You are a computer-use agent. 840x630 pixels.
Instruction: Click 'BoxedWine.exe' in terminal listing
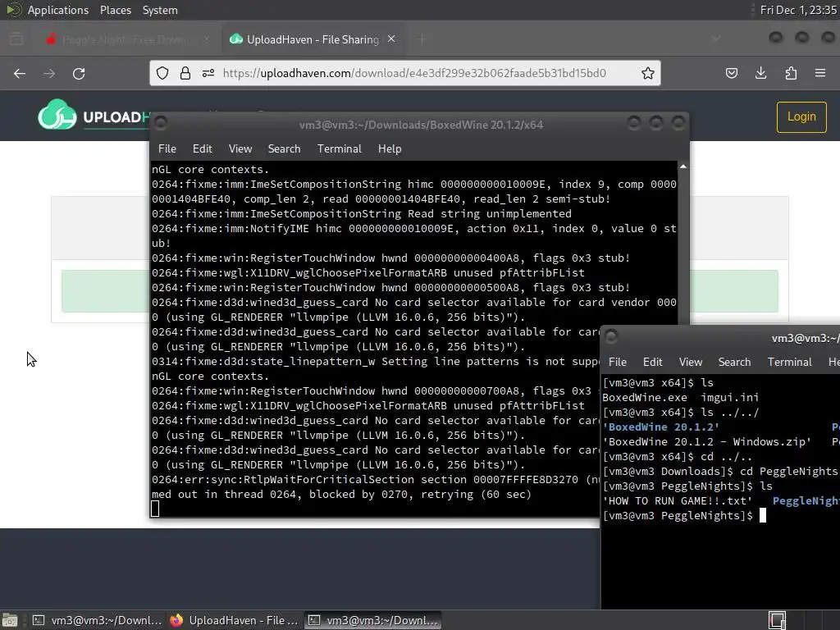(645, 398)
